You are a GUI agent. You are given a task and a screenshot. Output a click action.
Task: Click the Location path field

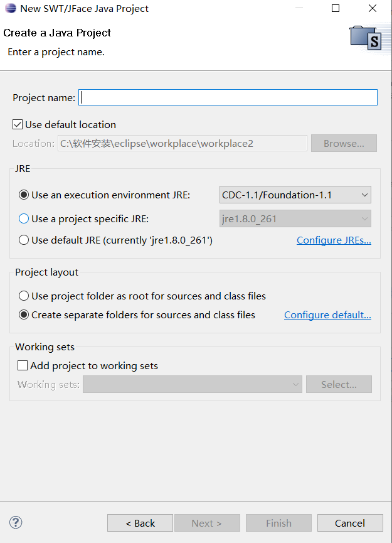point(182,142)
